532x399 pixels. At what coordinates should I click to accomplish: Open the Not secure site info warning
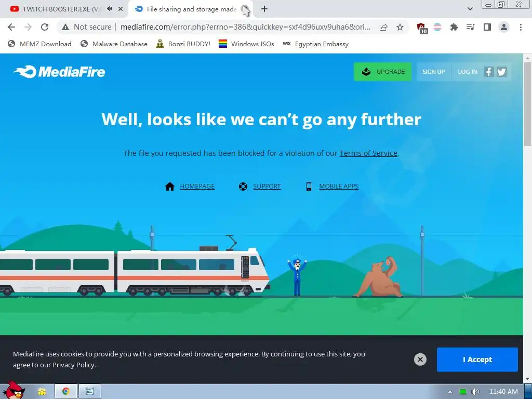coord(87,27)
